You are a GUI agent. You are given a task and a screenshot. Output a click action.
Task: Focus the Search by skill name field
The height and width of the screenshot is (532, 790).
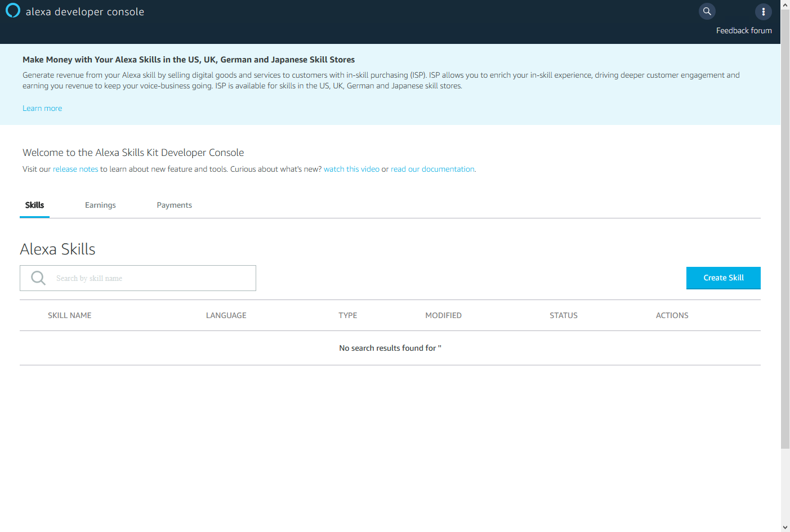click(x=138, y=278)
